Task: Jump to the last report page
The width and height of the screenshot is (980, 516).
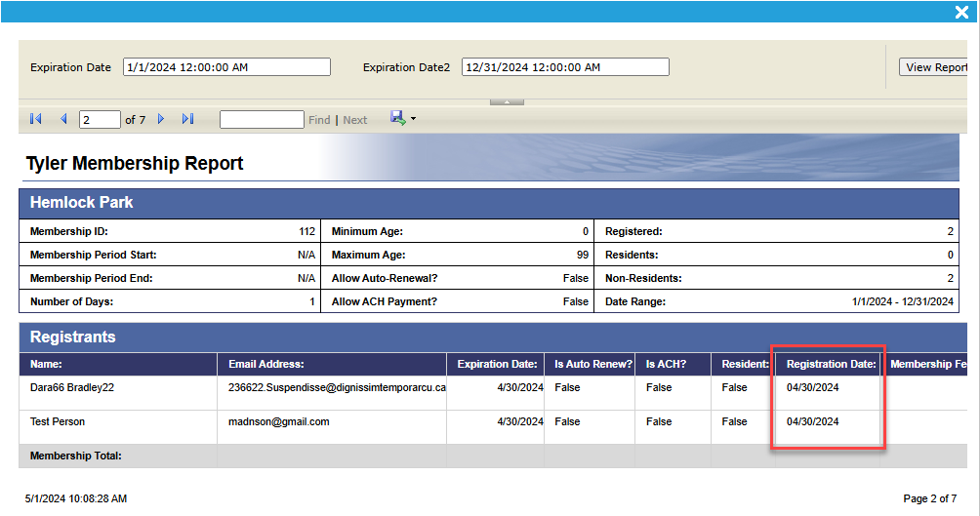Action: tap(188, 119)
